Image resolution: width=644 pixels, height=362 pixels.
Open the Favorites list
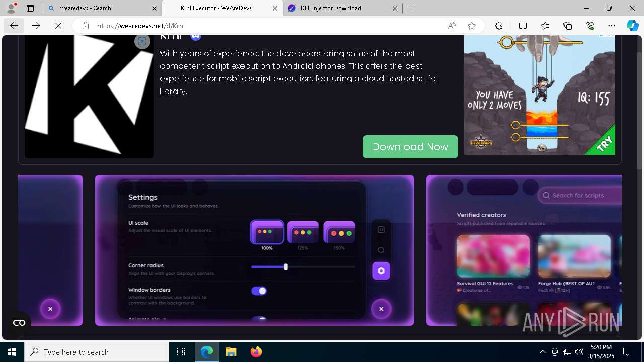point(545,26)
